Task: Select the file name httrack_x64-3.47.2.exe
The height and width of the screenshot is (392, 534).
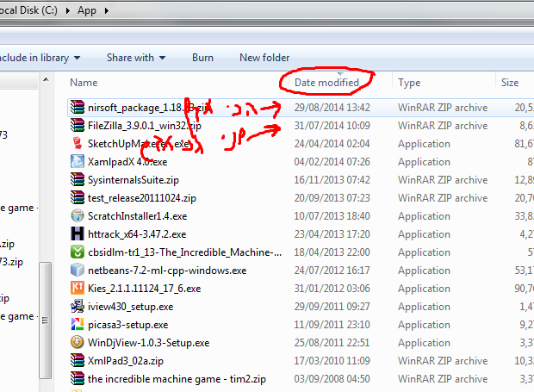Action: (x=137, y=234)
